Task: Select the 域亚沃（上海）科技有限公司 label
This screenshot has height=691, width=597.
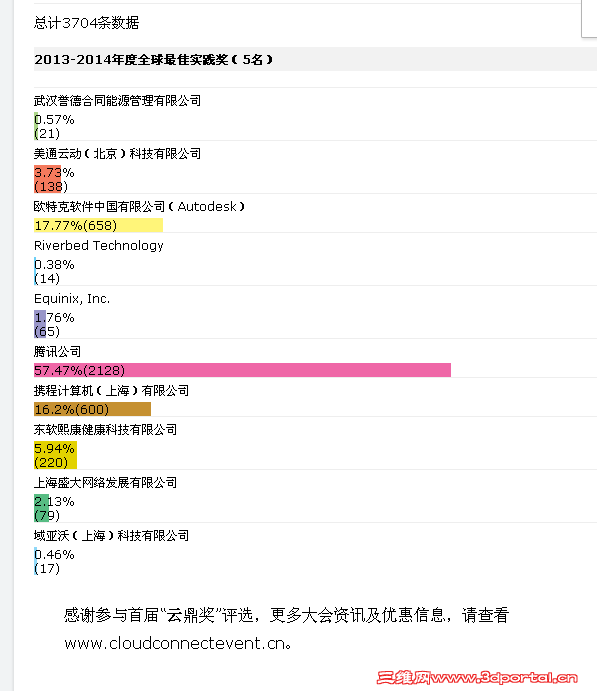Action: tap(111, 535)
